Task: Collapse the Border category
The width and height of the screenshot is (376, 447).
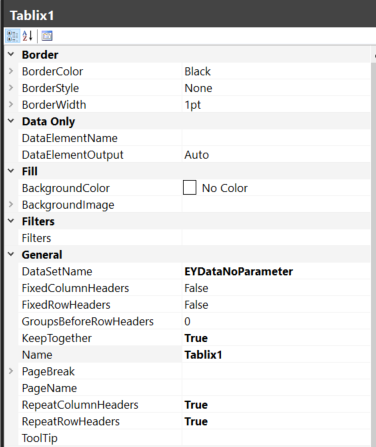Action: [x=11, y=54]
